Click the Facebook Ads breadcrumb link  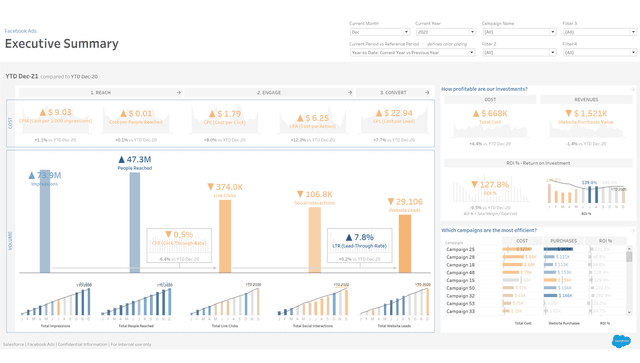click(20, 31)
